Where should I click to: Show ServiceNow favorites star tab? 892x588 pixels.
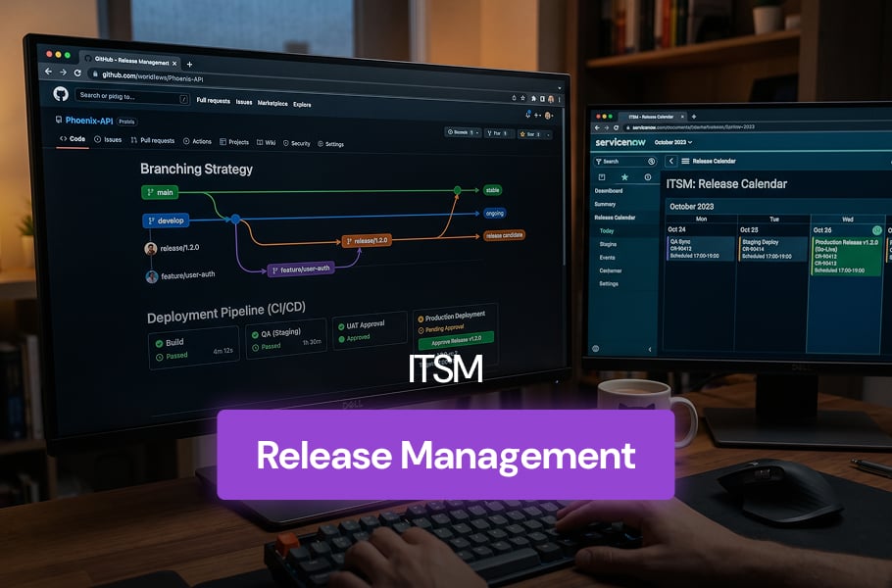point(624,177)
